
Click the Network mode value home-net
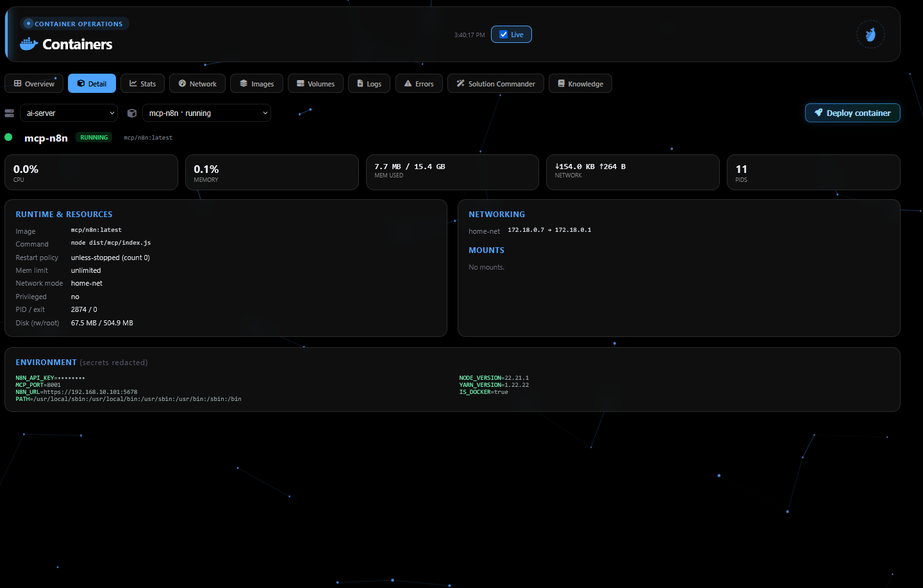87,283
